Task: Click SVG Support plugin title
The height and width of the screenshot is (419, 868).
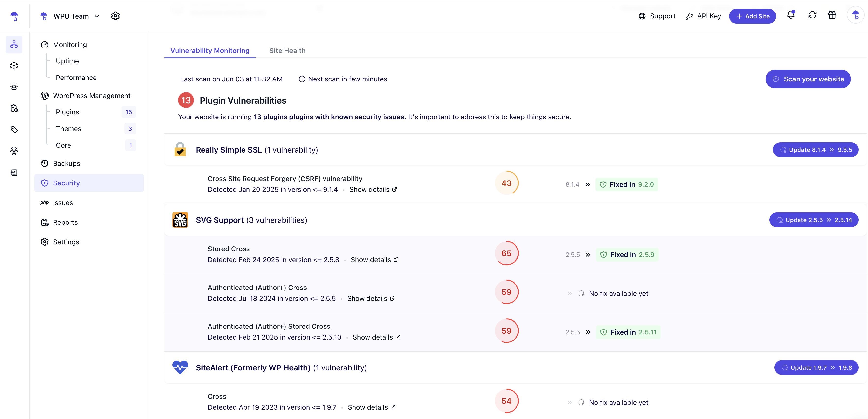Action: click(219, 220)
